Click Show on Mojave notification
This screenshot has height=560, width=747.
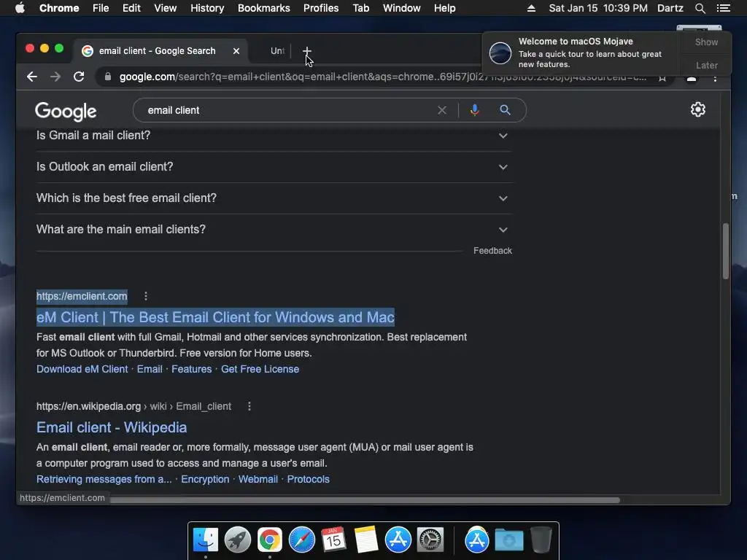coord(706,42)
